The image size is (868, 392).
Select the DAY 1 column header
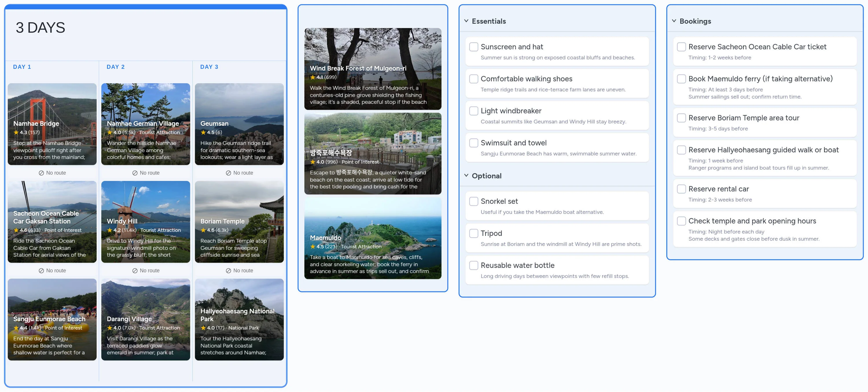tap(22, 67)
